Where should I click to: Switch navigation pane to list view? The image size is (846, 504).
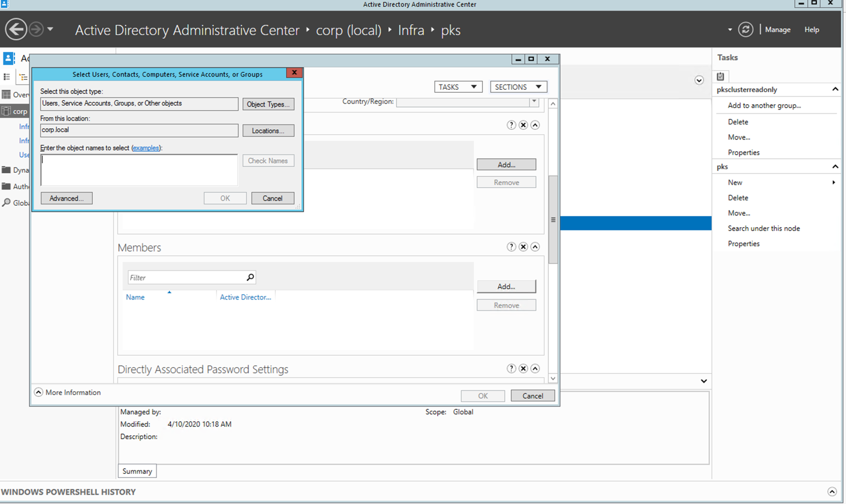point(7,76)
